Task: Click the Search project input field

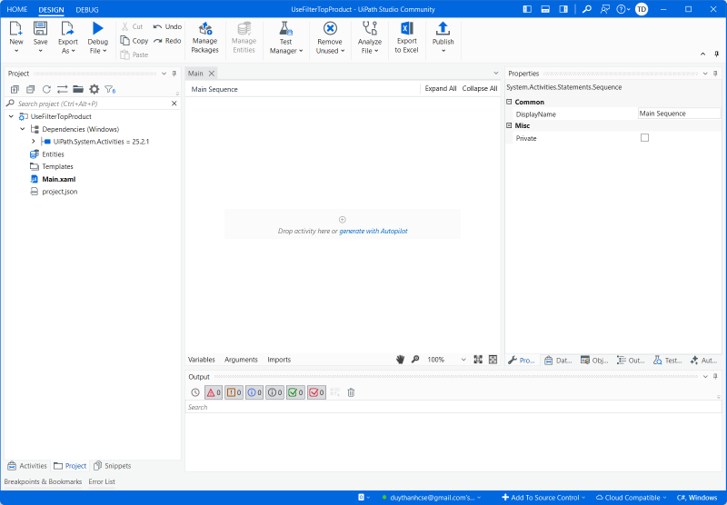Action: click(x=93, y=103)
